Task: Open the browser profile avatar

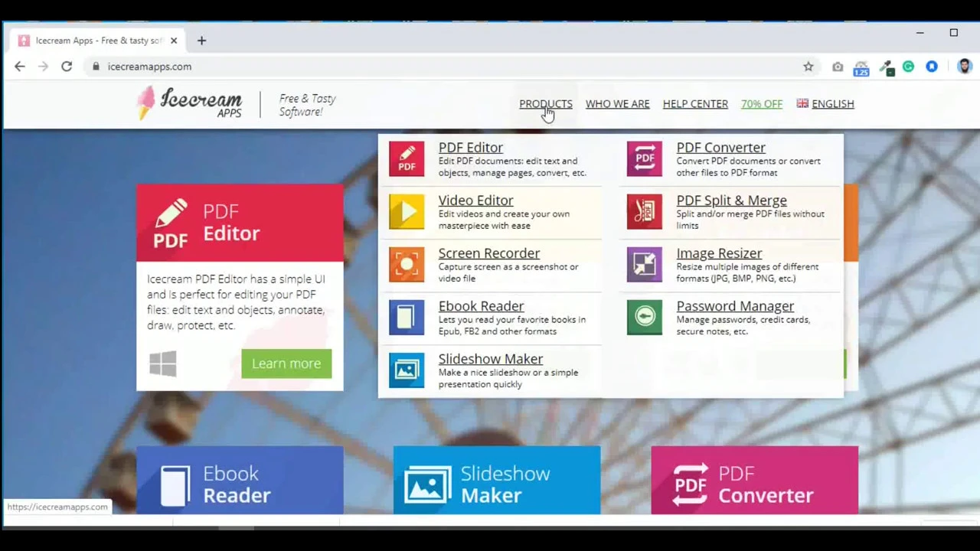Action: point(965,67)
